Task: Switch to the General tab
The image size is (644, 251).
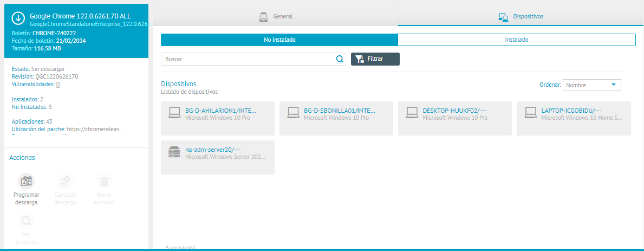Action: (x=276, y=16)
